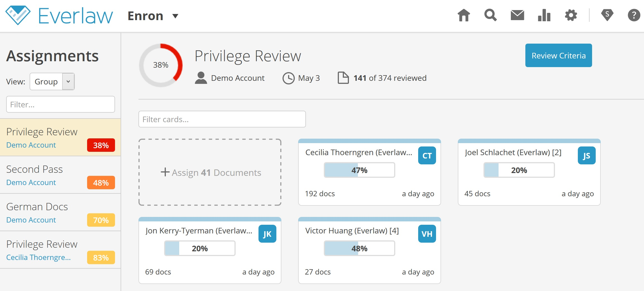Open the settings gear icon

[x=571, y=15]
